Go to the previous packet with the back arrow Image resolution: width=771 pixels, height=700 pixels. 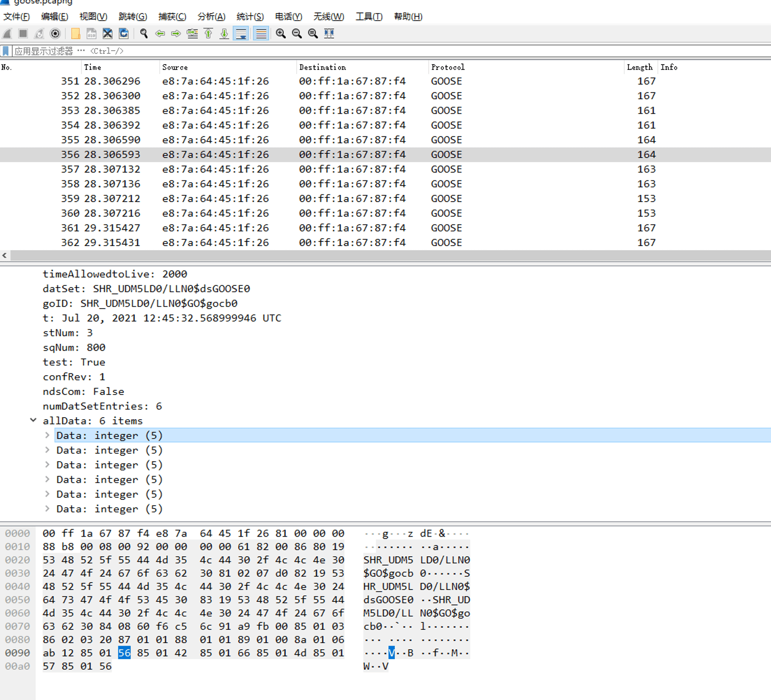click(160, 34)
